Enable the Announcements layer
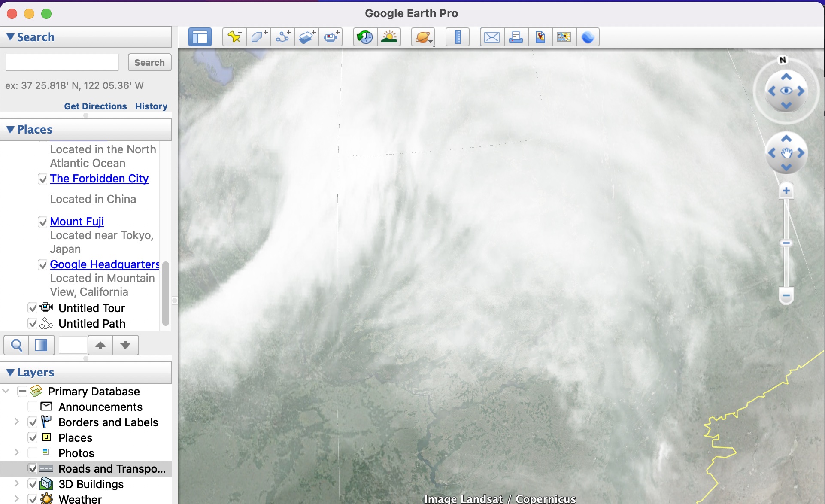Image resolution: width=825 pixels, height=504 pixels. (x=33, y=407)
